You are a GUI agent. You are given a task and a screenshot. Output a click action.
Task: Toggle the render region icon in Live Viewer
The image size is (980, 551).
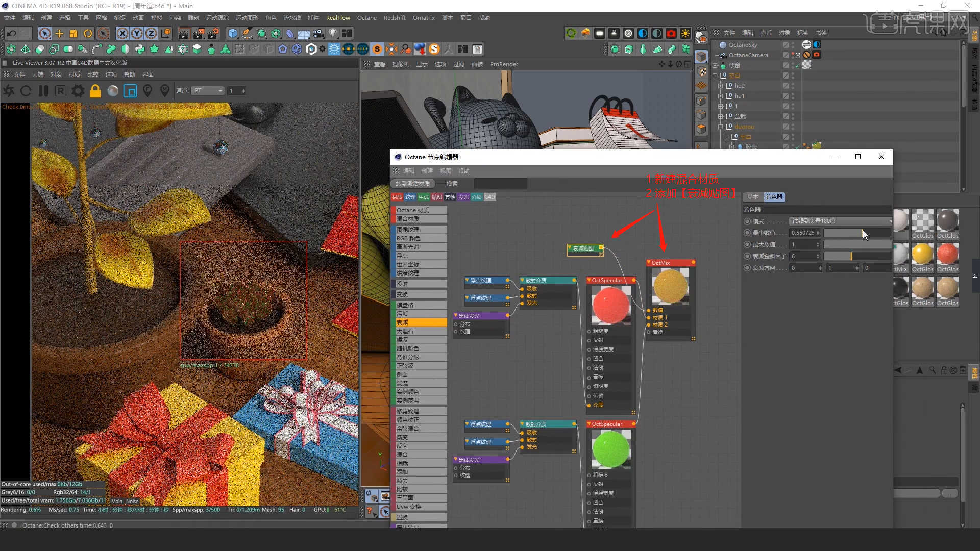pos(130,91)
